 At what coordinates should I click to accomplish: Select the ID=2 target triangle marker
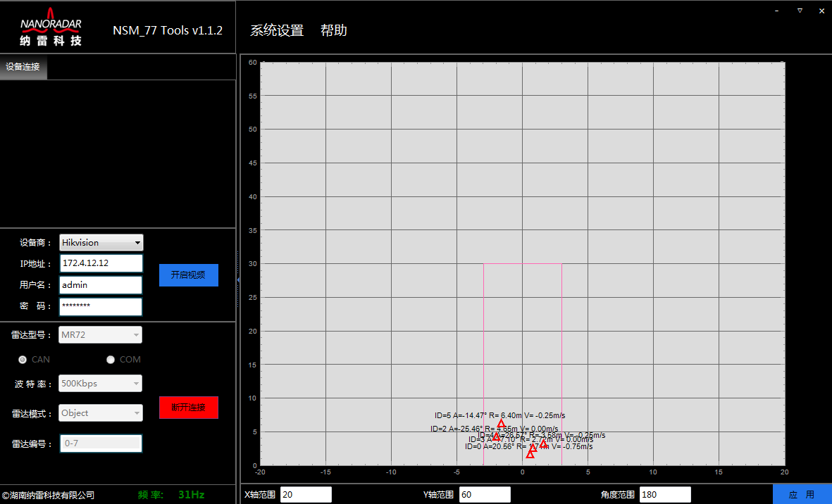tap(496, 436)
